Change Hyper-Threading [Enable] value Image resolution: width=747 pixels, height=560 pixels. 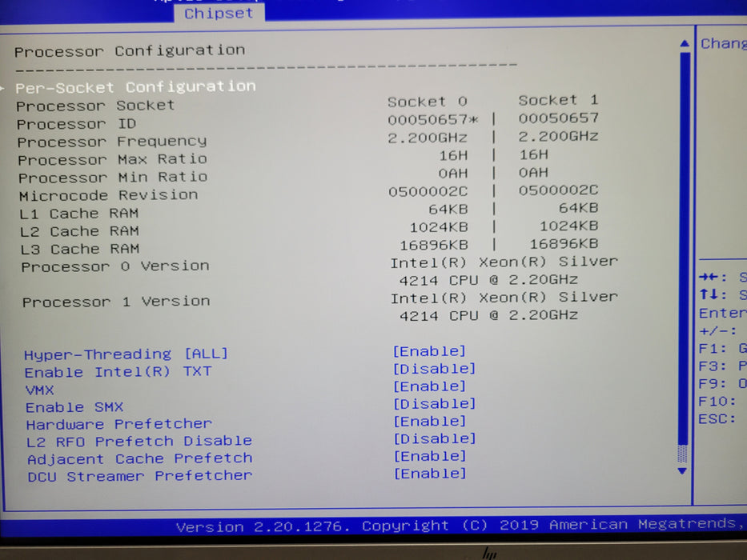pos(429,351)
